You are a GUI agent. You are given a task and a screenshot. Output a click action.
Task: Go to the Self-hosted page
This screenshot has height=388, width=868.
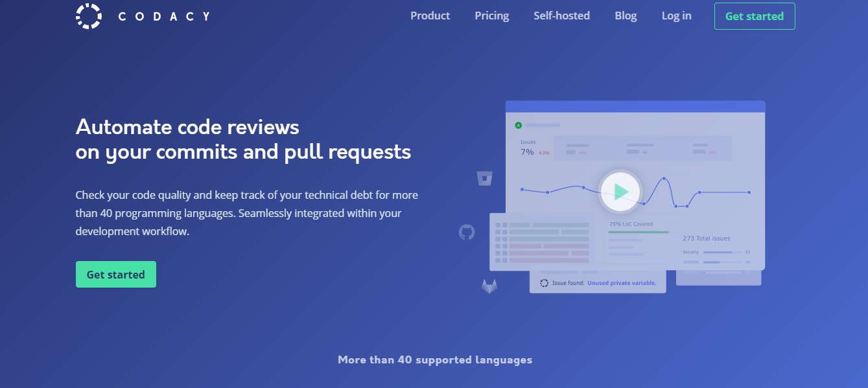click(x=561, y=16)
